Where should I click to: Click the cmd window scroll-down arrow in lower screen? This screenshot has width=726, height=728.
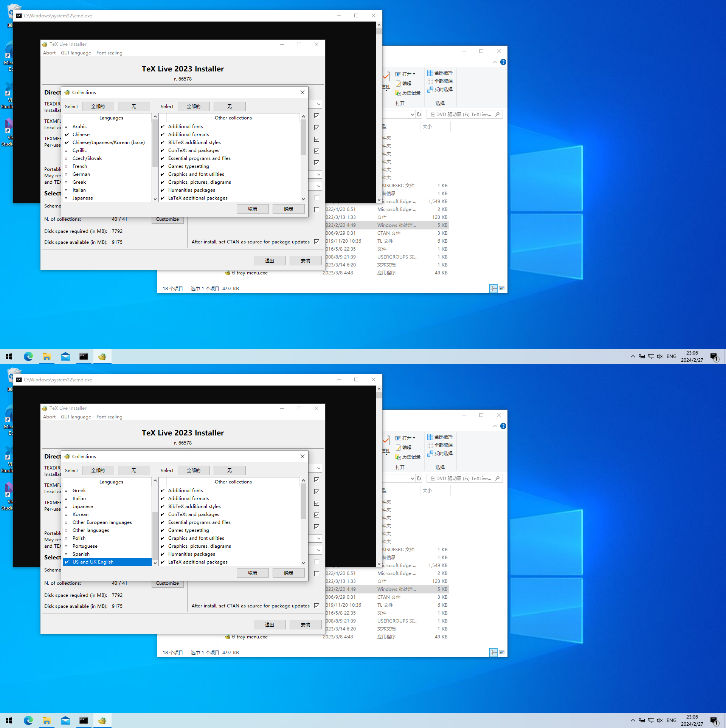tap(379, 564)
